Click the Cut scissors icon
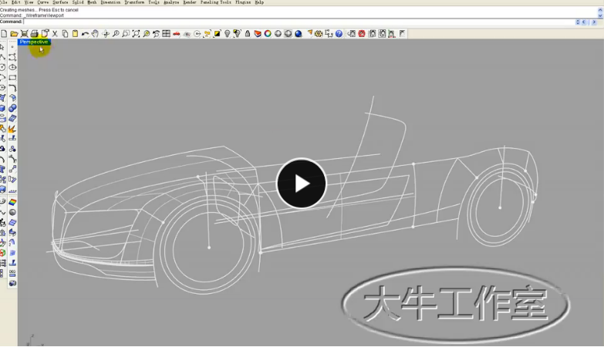The width and height of the screenshot is (604, 364). 55,34
